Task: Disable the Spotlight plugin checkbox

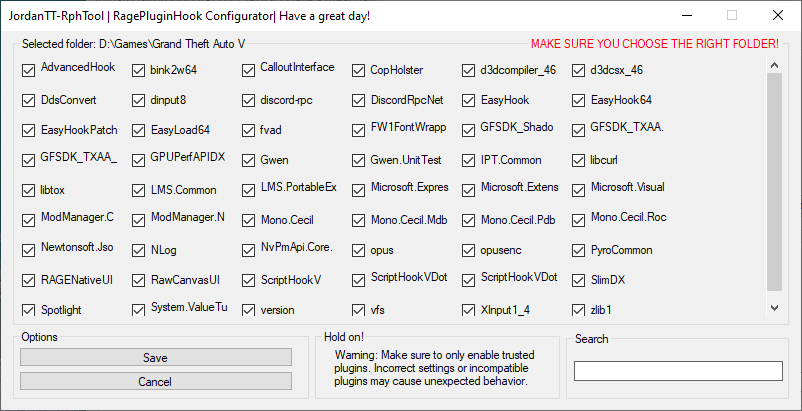Action: coord(29,310)
